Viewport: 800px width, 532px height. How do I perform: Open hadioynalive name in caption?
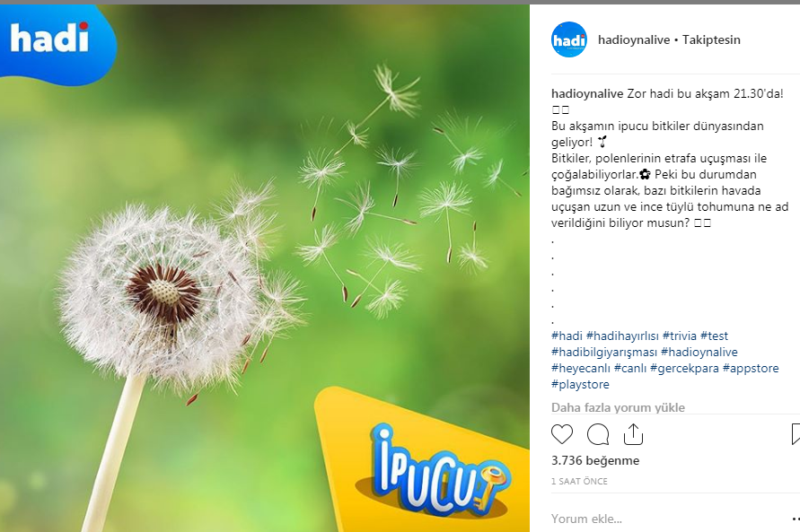point(587,94)
